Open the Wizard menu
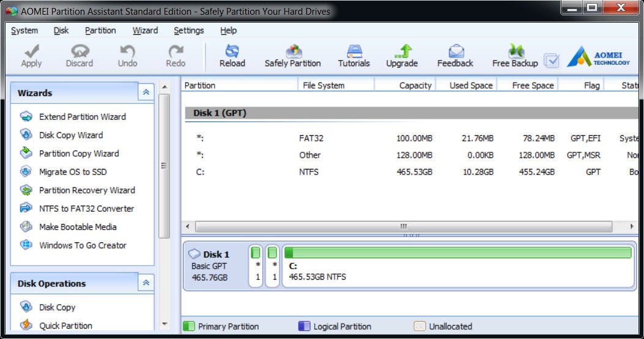 pos(145,31)
